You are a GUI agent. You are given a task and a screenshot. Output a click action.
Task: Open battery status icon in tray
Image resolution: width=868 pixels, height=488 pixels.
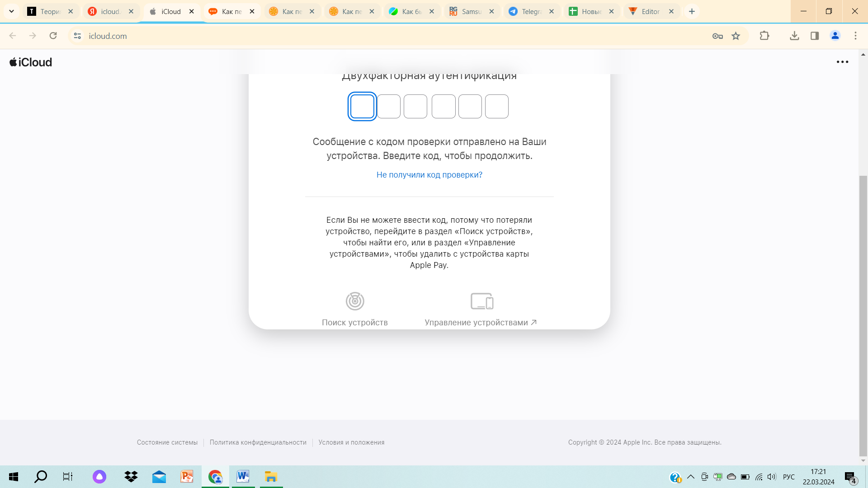click(x=745, y=477)
